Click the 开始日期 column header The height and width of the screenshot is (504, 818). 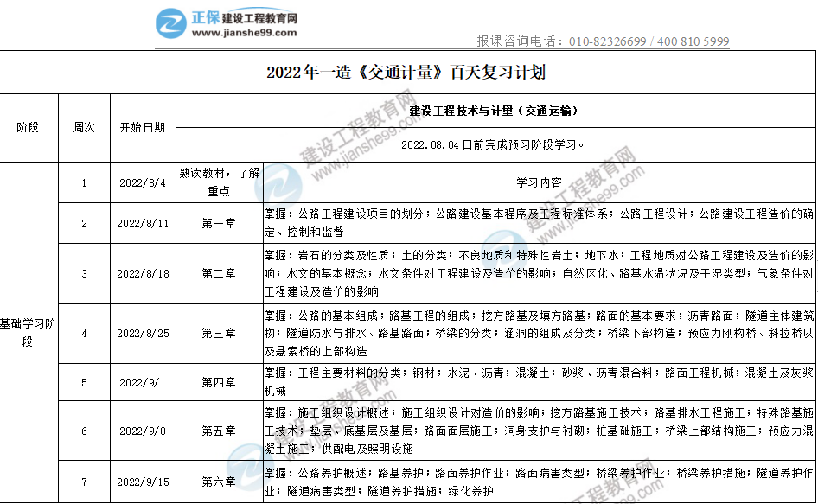(x=143, y=127)
